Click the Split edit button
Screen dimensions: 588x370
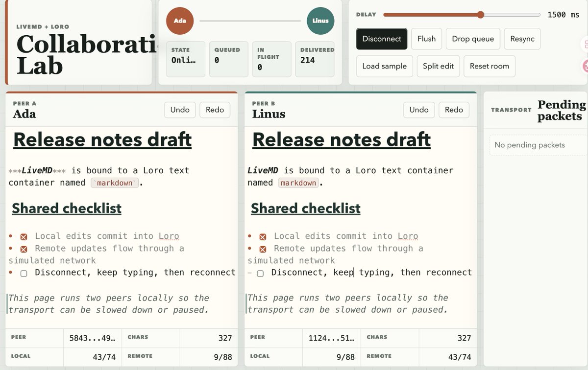(x=438, y=66)
